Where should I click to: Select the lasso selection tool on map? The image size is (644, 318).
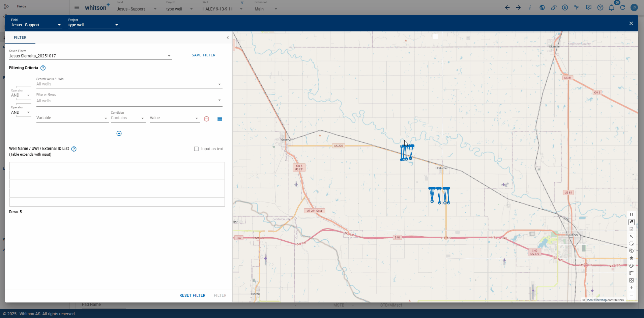[x=631, y=244]
